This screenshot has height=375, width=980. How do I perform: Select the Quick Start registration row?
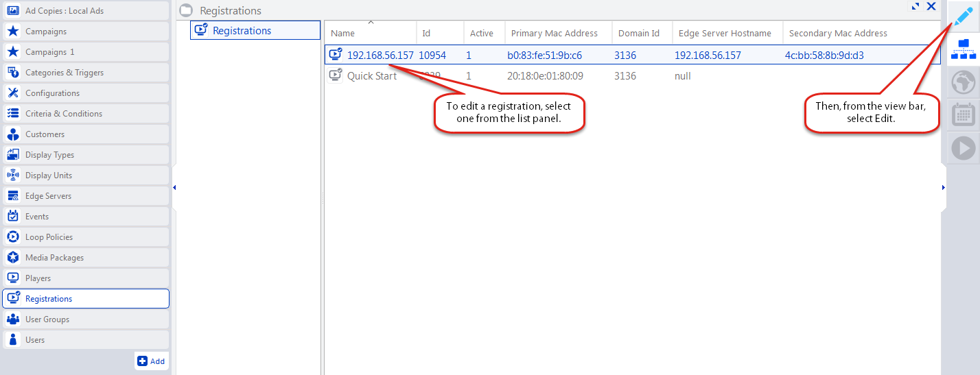coord(371,76)
